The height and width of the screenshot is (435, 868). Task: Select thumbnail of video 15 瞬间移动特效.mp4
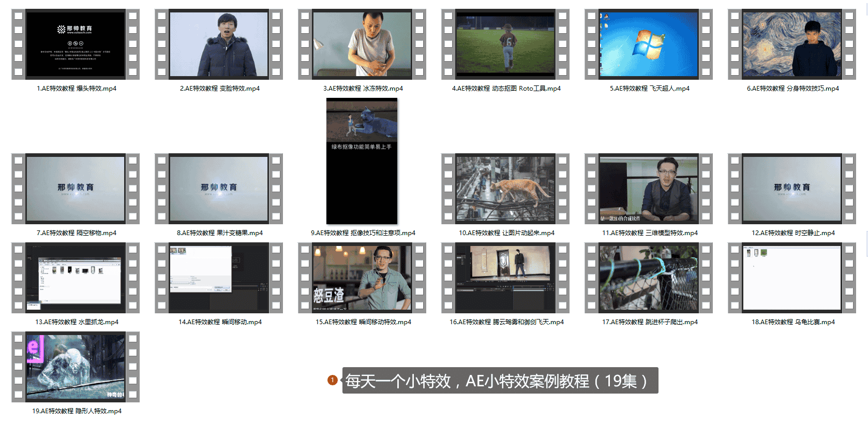(x=362, y=278)
